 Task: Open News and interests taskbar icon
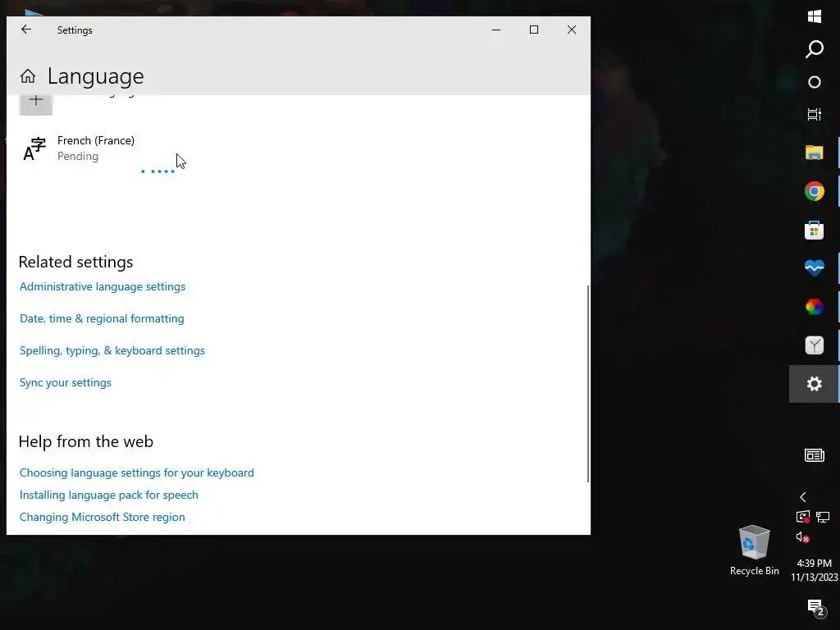point(815,455)
